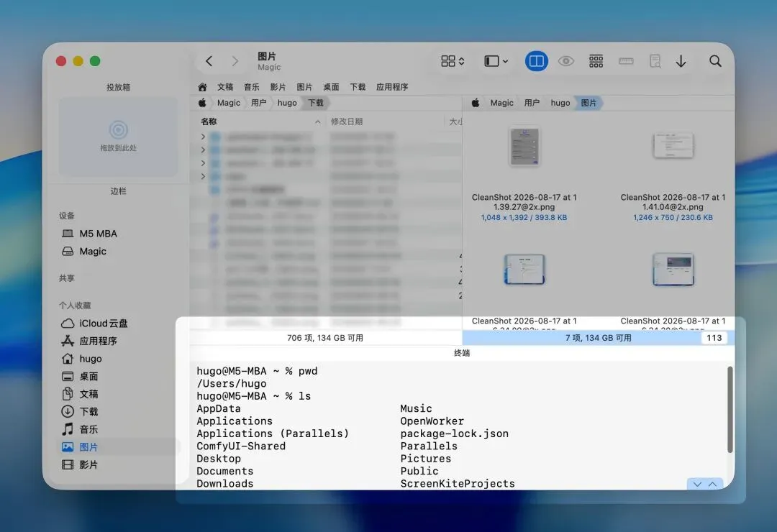Click the terminal scrollbar

tap(730, 409)
